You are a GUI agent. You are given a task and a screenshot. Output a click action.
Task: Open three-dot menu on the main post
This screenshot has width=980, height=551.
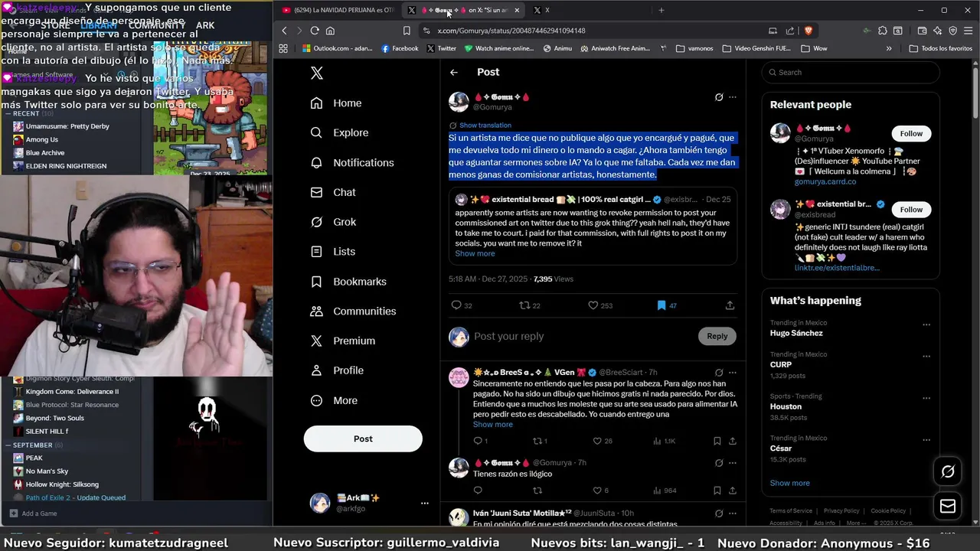point(733,97)
